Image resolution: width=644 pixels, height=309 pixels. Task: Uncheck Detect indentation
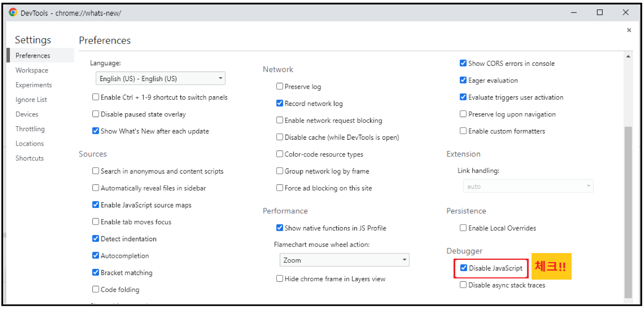pyautogui.click(x=96, y=239)
